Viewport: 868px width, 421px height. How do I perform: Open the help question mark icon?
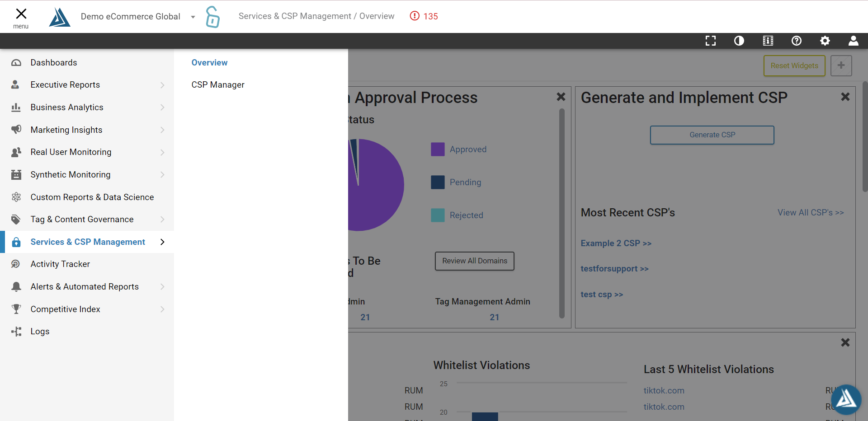(797, 41)
